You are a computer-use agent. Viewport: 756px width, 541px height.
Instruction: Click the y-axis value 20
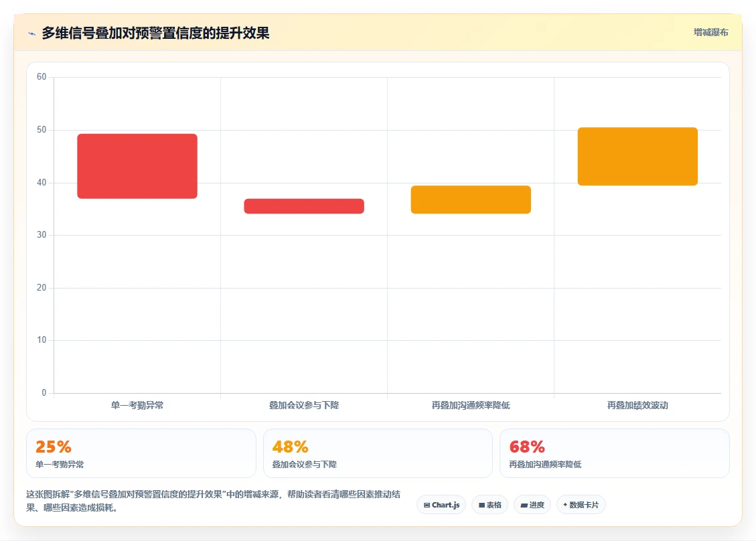[x=42, y=288]
